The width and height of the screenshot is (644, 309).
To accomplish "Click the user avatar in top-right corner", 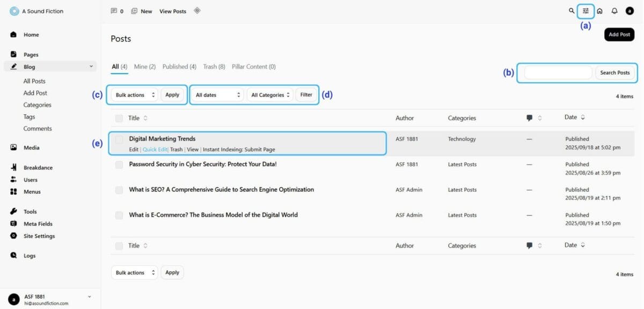I will (x=630, y=11).
